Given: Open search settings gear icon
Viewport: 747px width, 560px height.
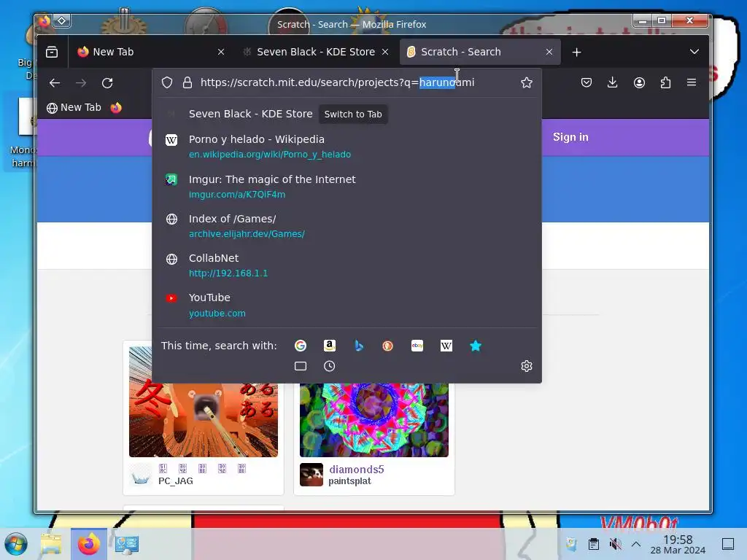Looking at the screenshot, I should click(x=527, y=366).
